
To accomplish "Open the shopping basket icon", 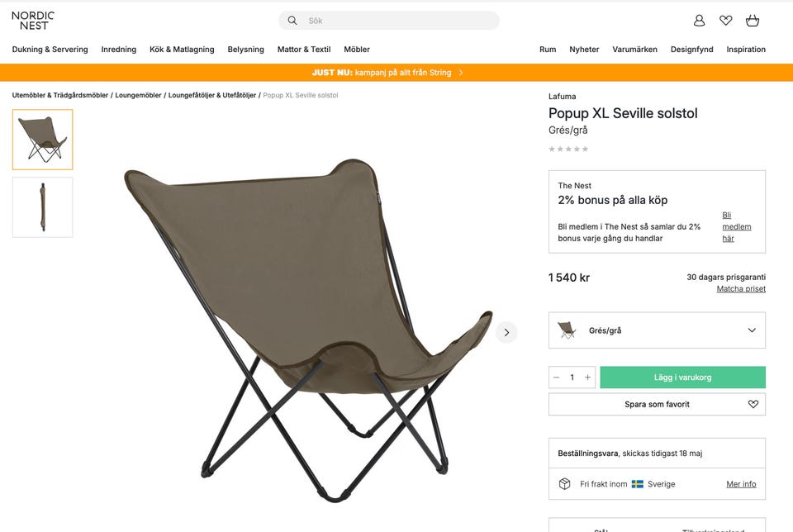I will point(752,21).
